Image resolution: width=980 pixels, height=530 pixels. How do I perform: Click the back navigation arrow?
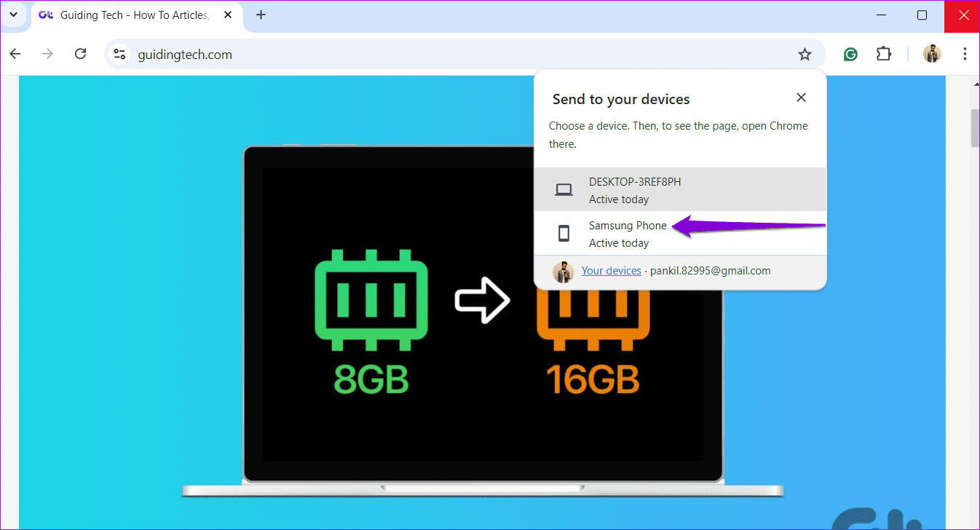click(15, 54)
